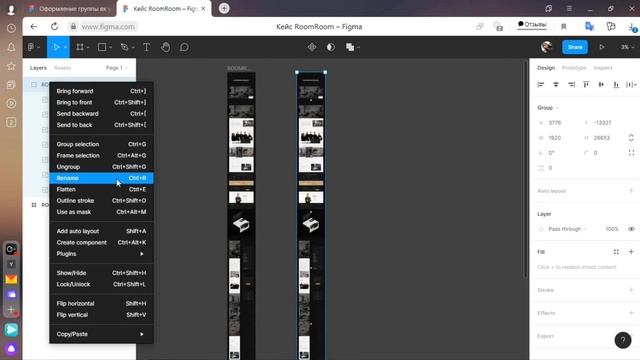Open the Pen tool dropdown arrow
Screen dimensions: 640x360
click(133, 48)
